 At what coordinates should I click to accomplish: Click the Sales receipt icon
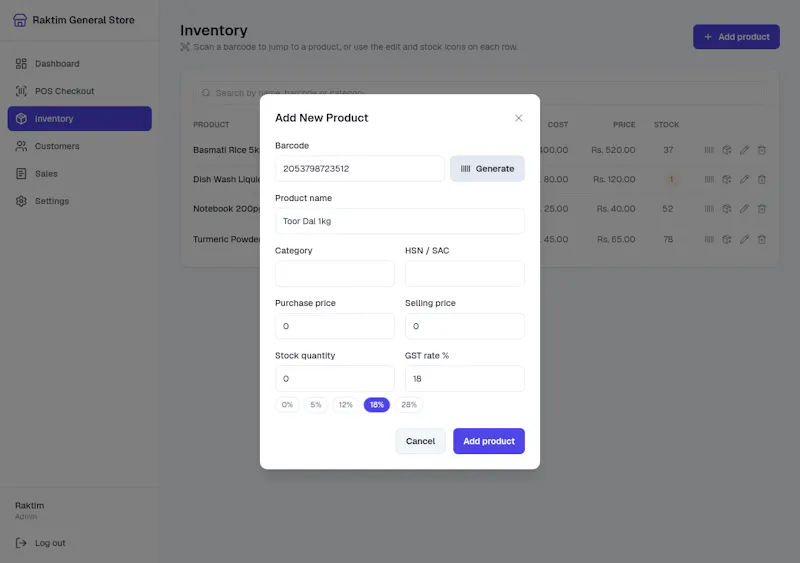(21, 174)
